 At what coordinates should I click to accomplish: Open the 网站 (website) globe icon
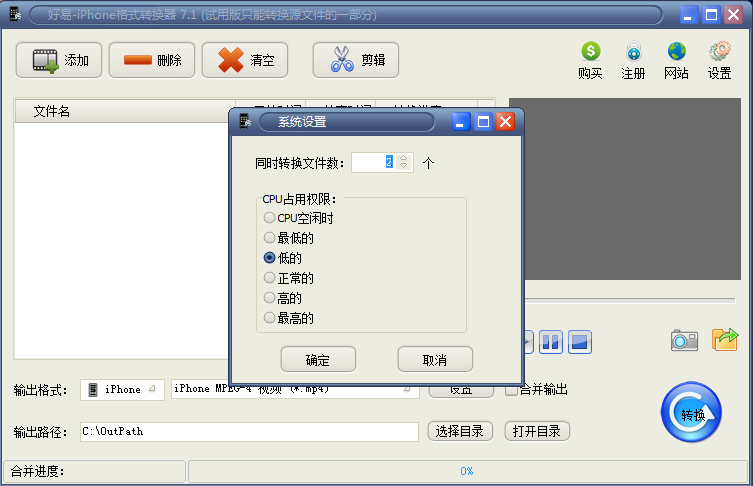[x=676, y=61]
